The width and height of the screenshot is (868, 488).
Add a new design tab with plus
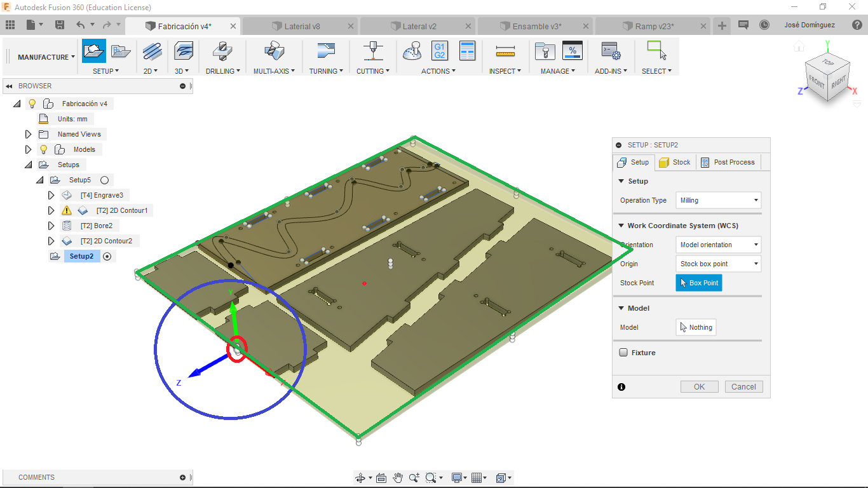722,25
